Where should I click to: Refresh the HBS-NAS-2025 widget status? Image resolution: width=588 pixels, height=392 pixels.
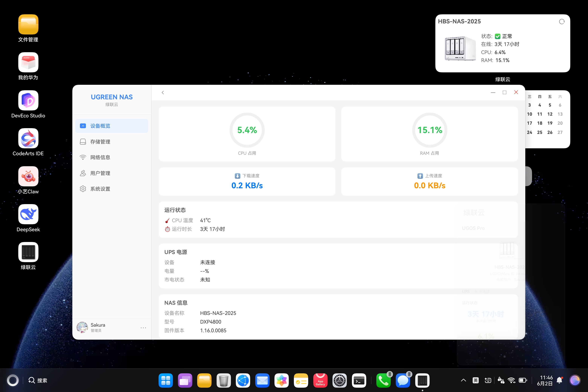coord(561,22)
